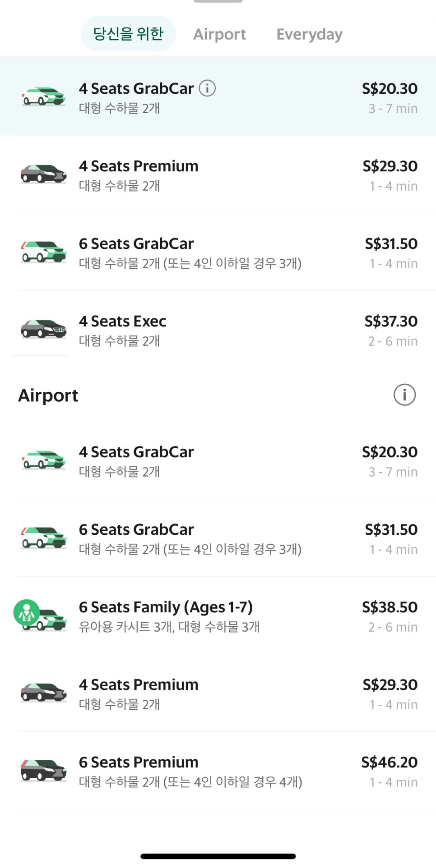
Task: Select 6 Seats Premium for S$46.20
Action: pos(218,771)
